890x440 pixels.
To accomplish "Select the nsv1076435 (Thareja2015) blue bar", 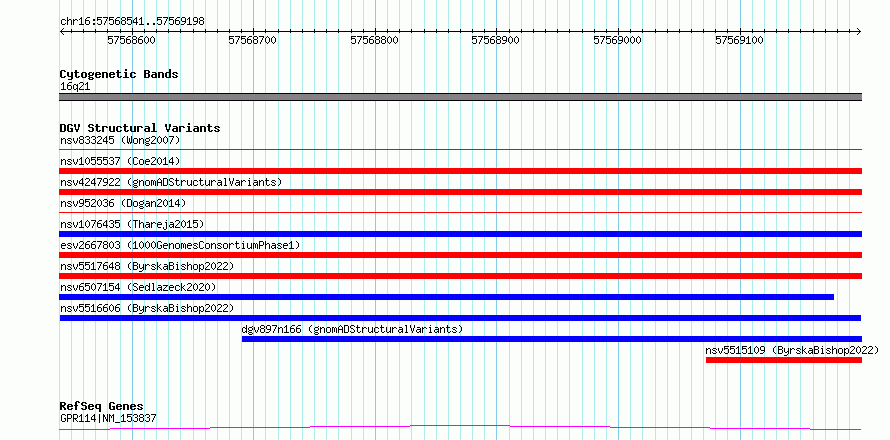I will [x=460, y=234].
